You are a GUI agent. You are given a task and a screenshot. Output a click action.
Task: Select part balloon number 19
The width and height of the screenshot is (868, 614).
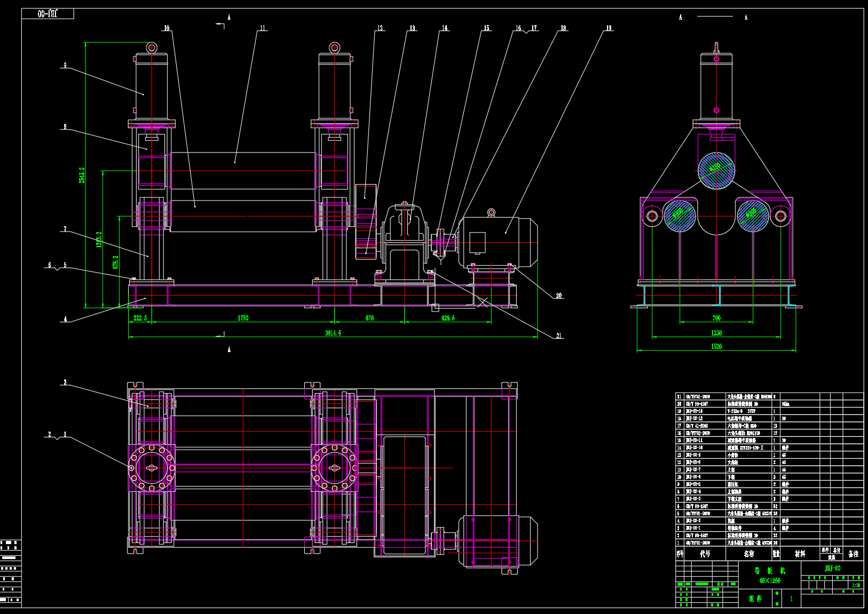[609, 28]
